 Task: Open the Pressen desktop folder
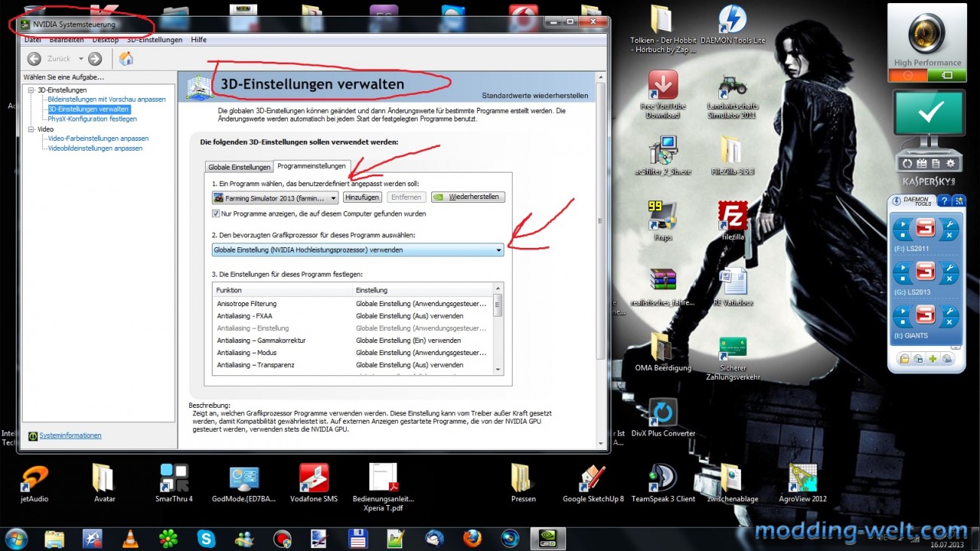pyautogui.click(x=522, y=483)
